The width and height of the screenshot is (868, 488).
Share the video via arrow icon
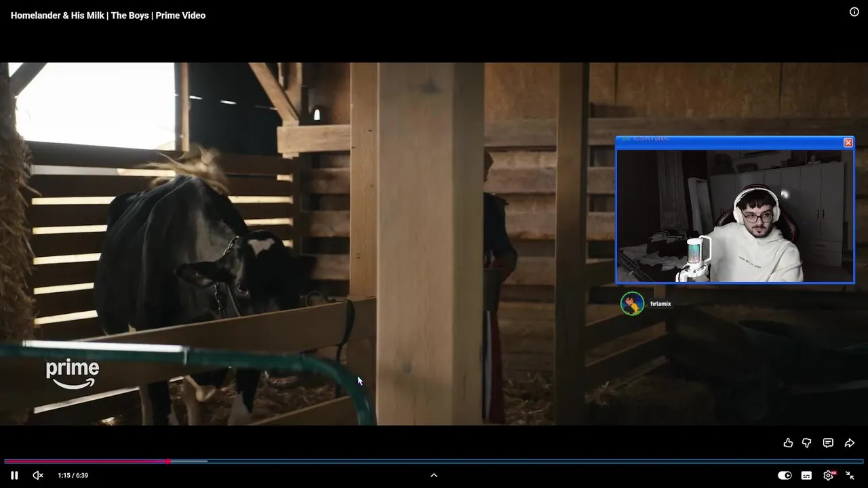click(849, 443)
